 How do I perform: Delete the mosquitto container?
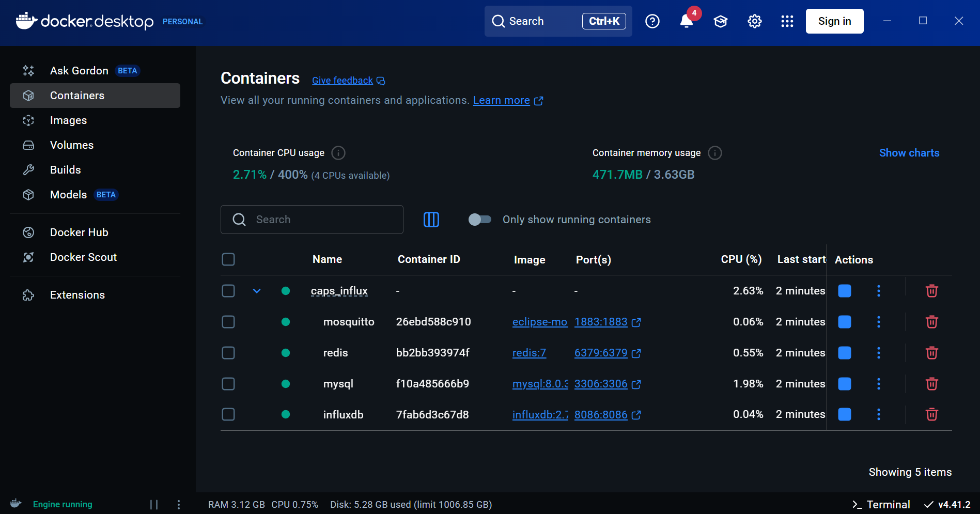click(x=932, y=322)
